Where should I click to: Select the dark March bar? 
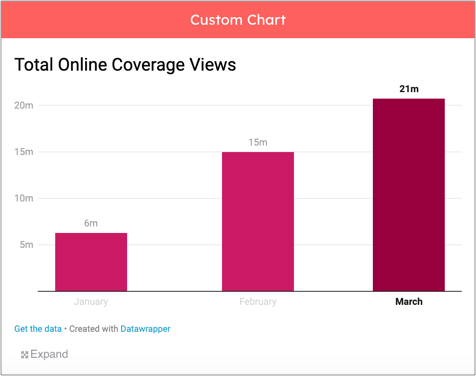click(x=409, y=195)
